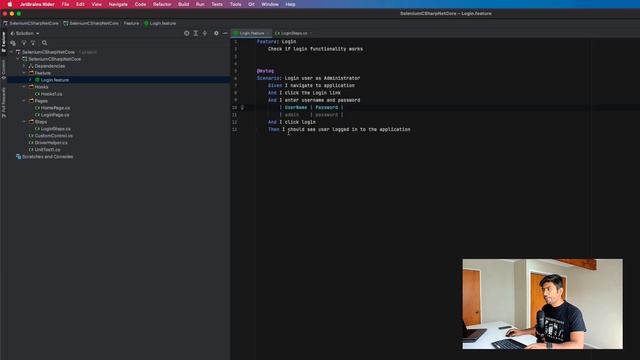Collapse the Feature folder
Image resolution: width=640 pixels, height=360 pixels.
24,73
